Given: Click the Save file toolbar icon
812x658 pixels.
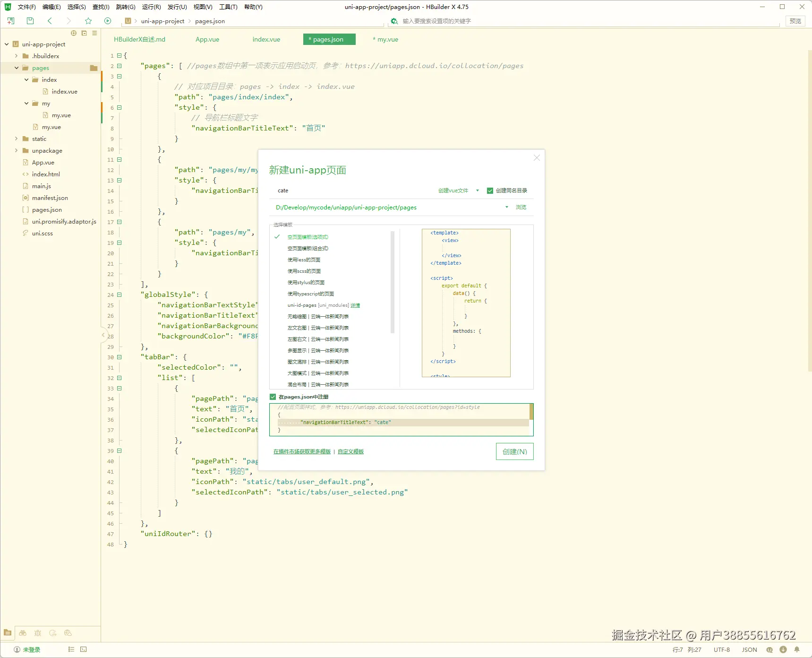Looking at the screenshot, I should tap(30, 21).
